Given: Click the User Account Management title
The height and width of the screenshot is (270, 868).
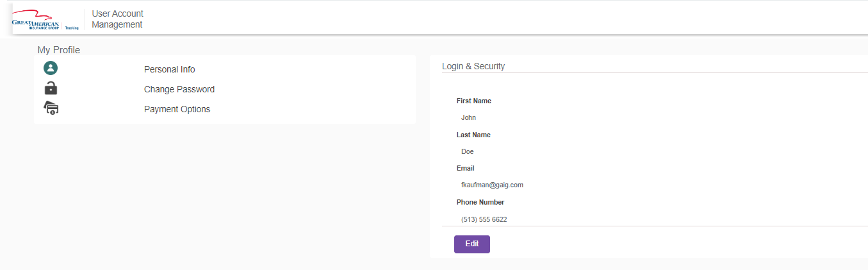Looking at the screenshot, I should point(117,19).
